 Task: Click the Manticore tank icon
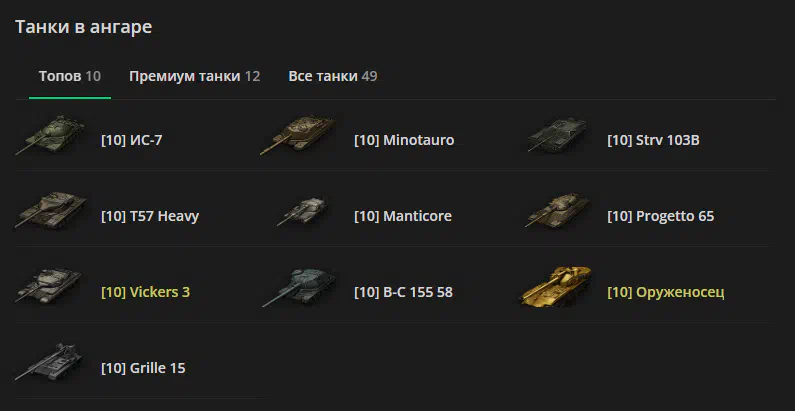[302, 210]
